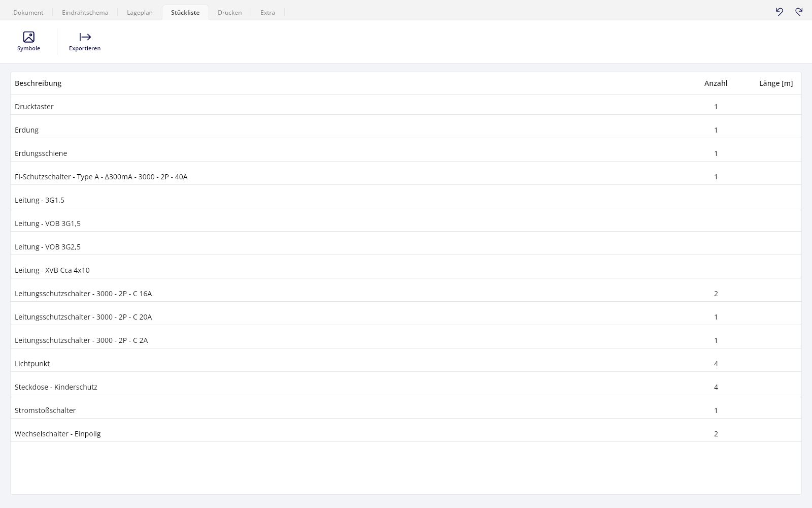Undo the last action

point(780,12)
